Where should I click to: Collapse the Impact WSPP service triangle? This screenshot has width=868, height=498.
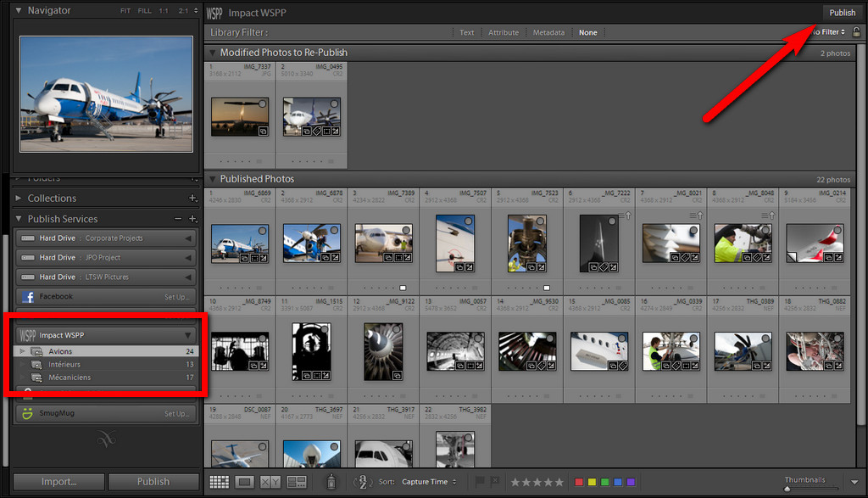click(188, 335)
